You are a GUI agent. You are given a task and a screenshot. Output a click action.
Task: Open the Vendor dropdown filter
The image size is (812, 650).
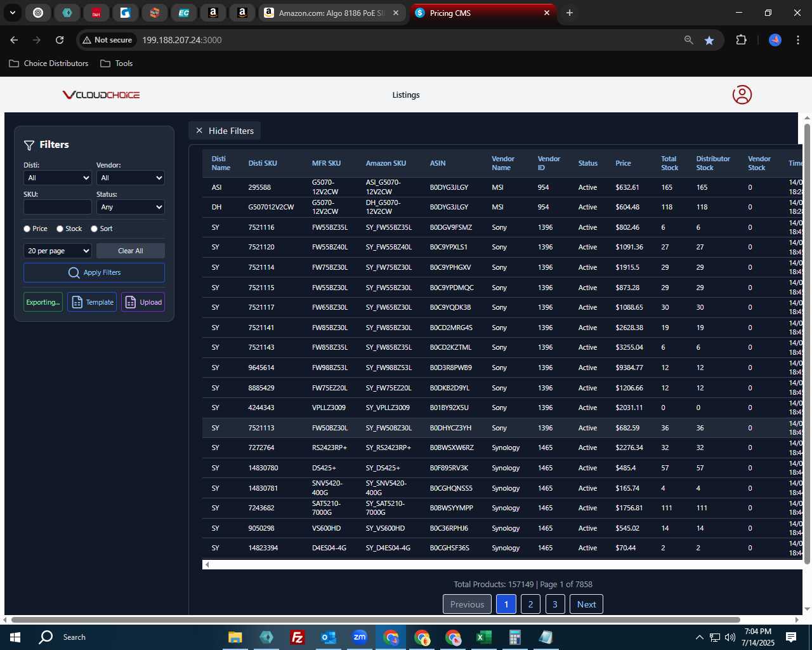click(131, 178)
